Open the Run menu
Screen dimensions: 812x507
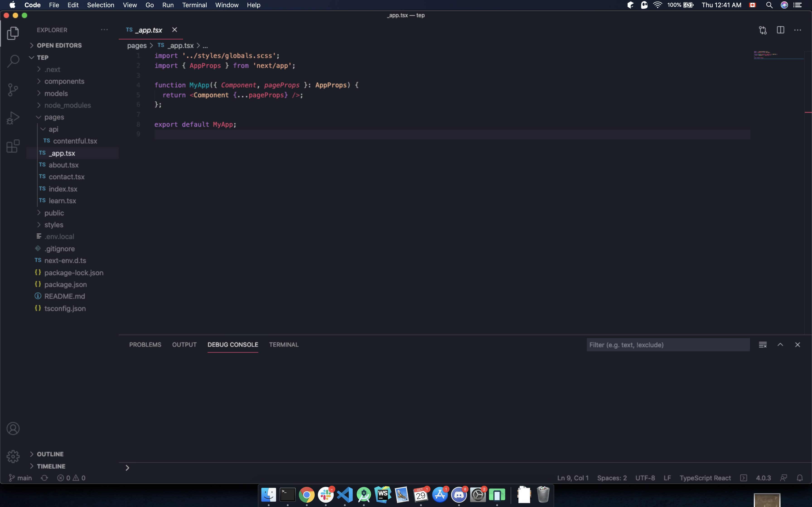(x=168, y=5)
